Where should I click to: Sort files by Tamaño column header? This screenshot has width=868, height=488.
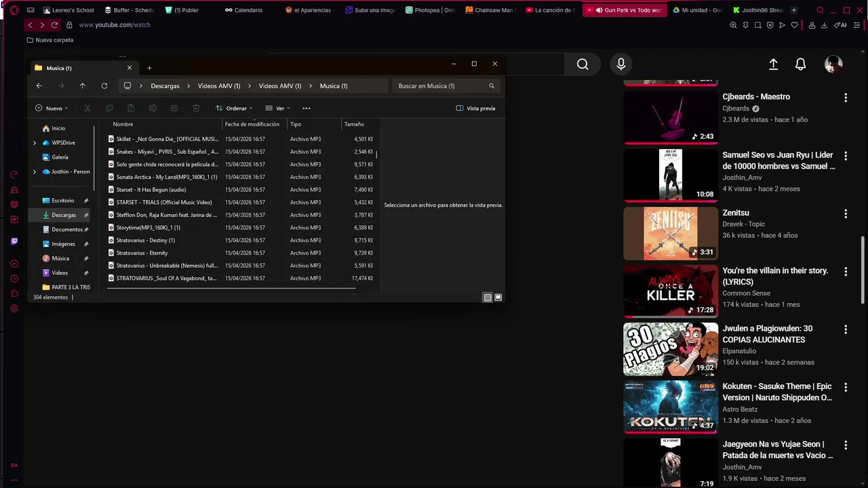(354, 125)
